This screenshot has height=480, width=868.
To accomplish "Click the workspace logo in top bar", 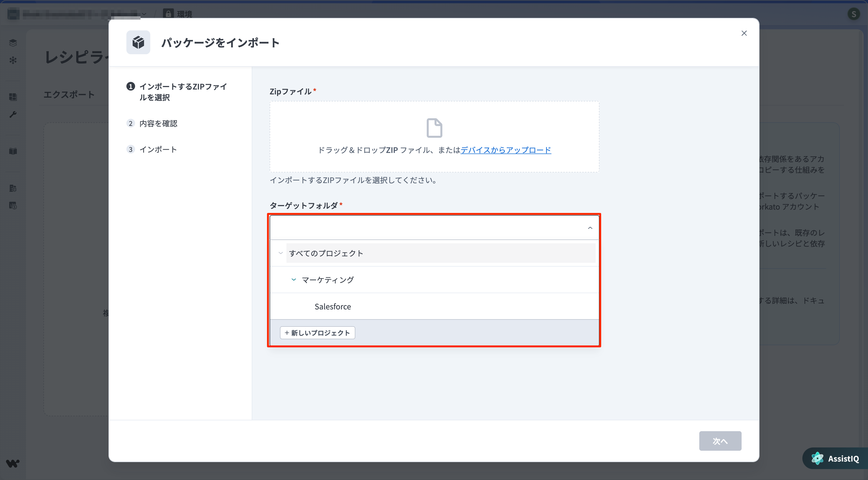I will coord(14,14).
